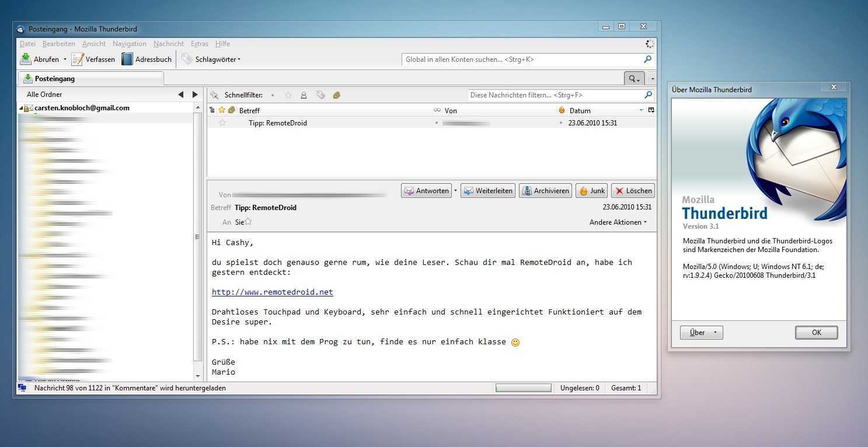This screenshot has width=868, height=447.
Task: Toggle the quick filter bar search button
Action: (633, 78)
